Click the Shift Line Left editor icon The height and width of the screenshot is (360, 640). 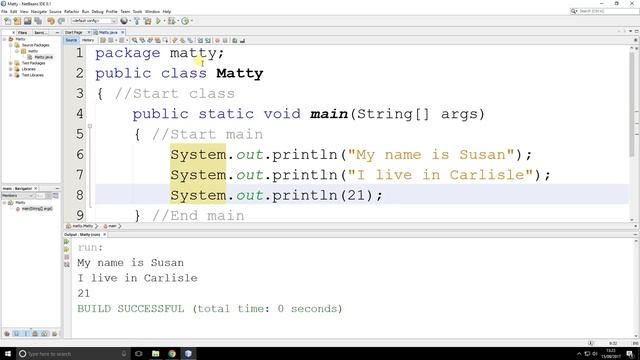click(200, 40)
